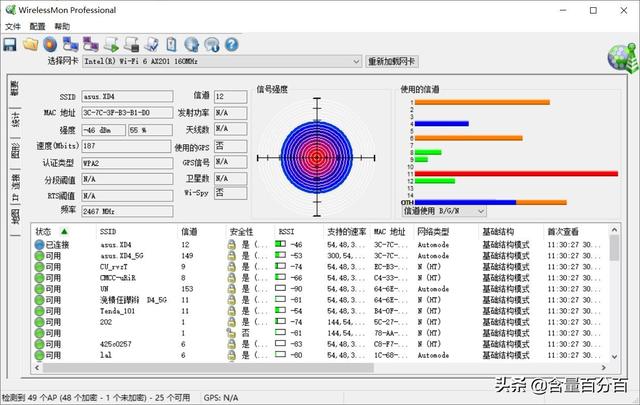This screenshot has width=640, height=405.
Task: Open the 信道使用 B/G/N dropdown
Action: click(x=444, y=211)
